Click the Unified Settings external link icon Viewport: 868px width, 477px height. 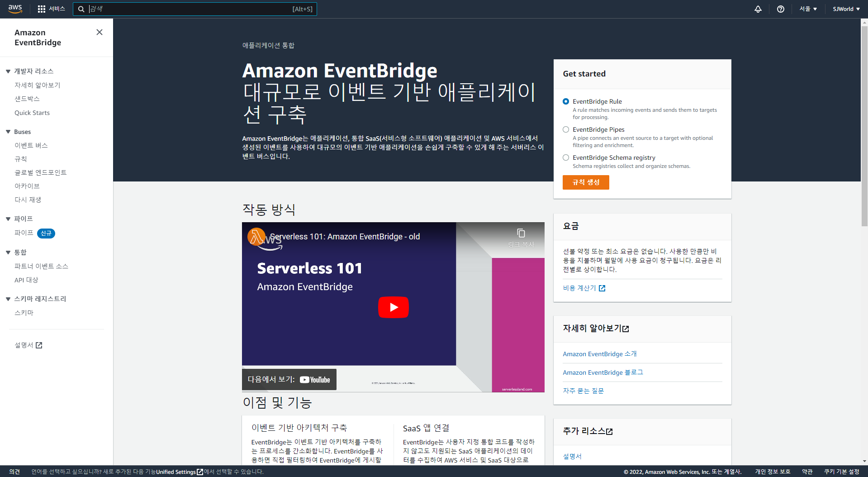pos(200,472)
